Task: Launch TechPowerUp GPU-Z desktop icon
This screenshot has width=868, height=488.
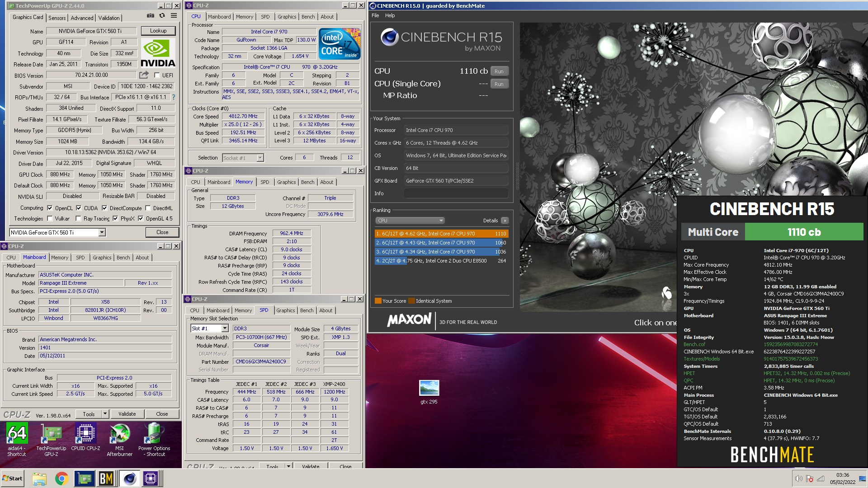Action: click(51, 439)
